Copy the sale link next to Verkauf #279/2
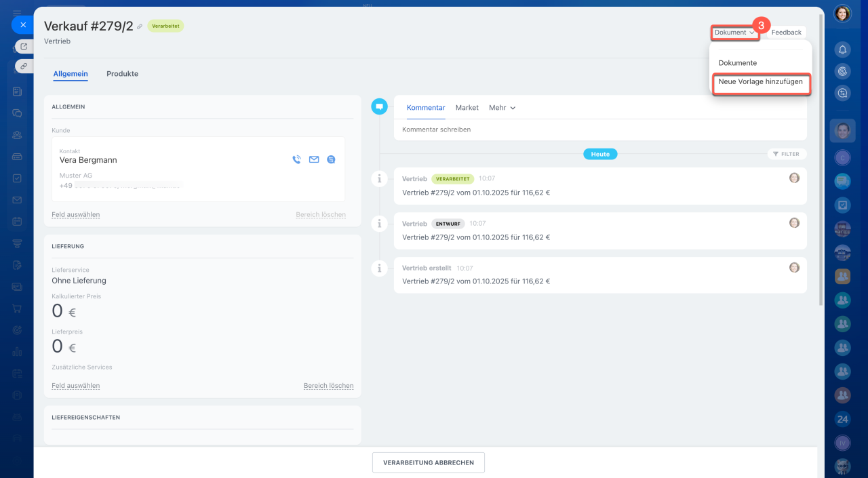The height and width of the screenshot is (478, 868). click(140, 26)
